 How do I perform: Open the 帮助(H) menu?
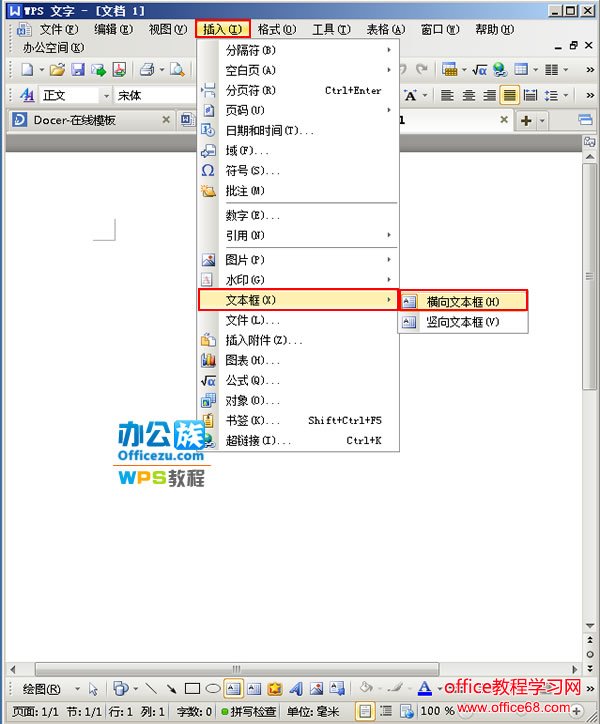pos(495,30)
